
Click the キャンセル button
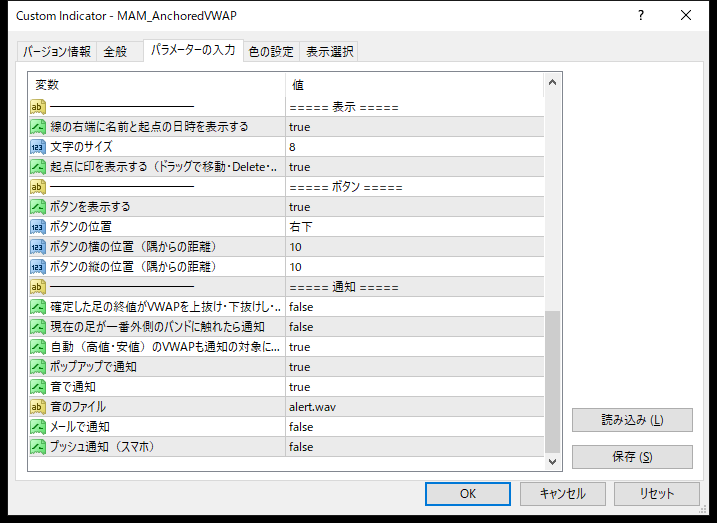562,494
